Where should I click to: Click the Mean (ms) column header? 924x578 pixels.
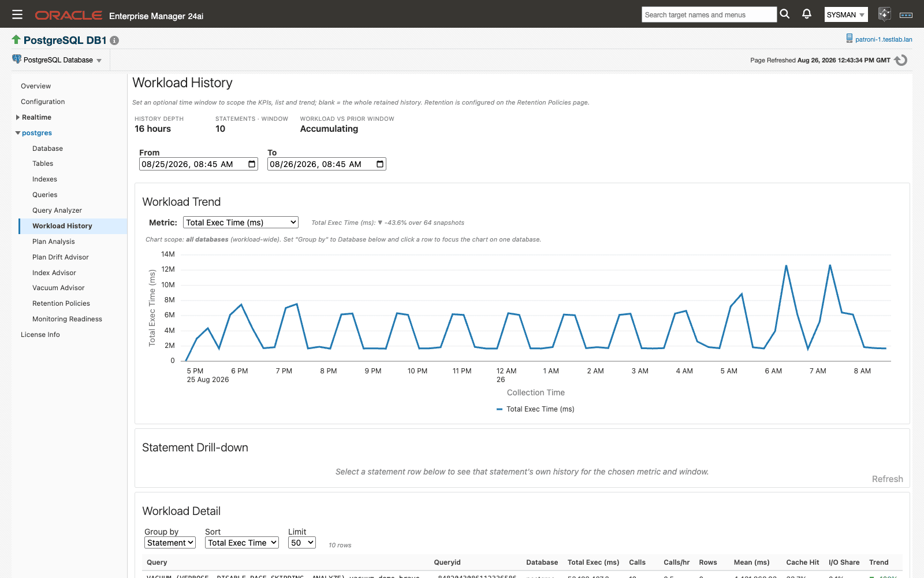click(x=751, y=562)
